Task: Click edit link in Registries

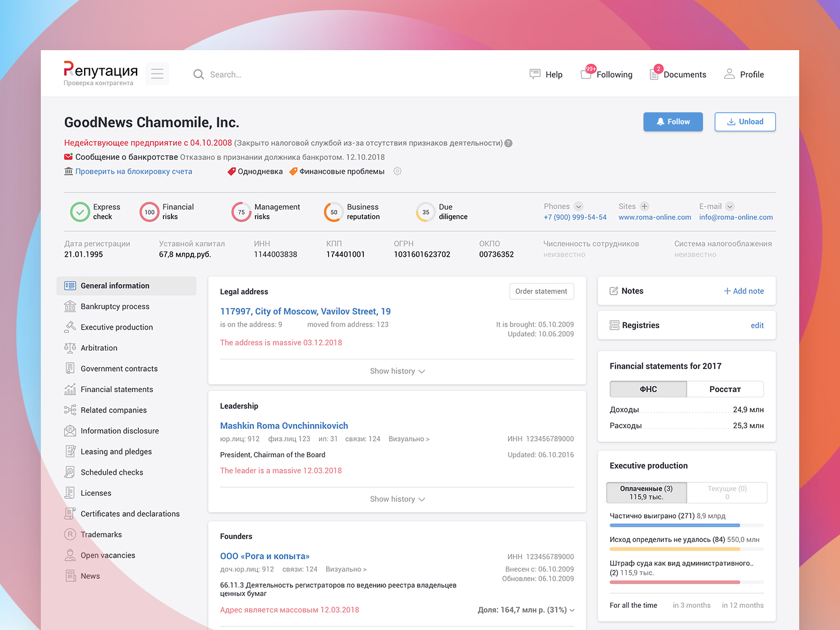Action: tap(757, 325)
